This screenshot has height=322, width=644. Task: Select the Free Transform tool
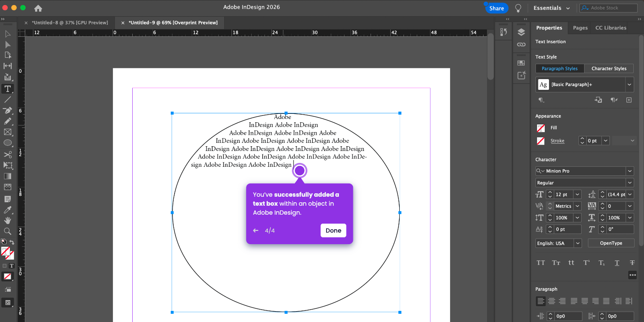tap(8, 165)
